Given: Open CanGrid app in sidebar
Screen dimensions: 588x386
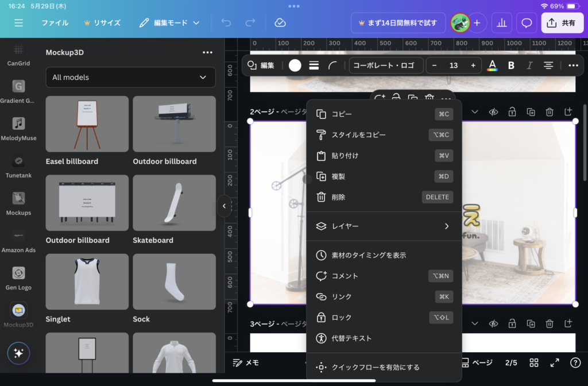Looking at the screenshot, I should [18, 55].
